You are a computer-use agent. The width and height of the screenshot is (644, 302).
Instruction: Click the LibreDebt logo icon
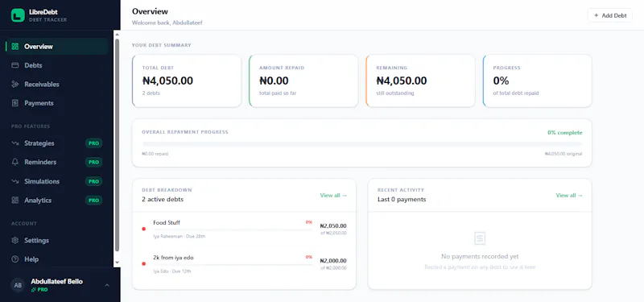pyautogui.click(x=18, y=15)
